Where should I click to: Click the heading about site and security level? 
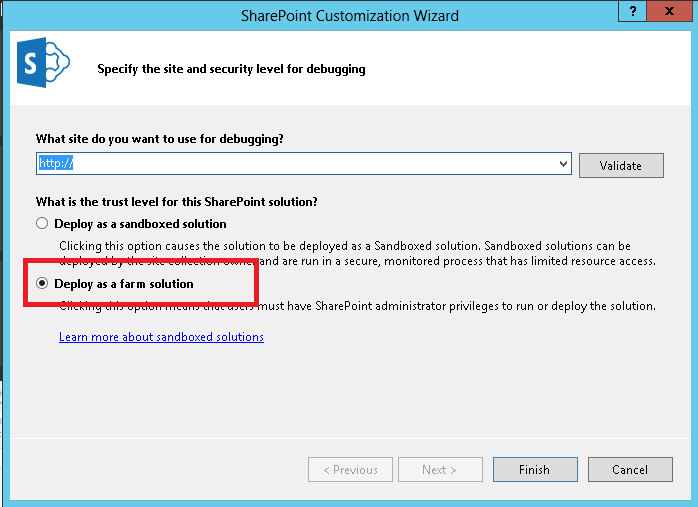(x=231, y=69)
